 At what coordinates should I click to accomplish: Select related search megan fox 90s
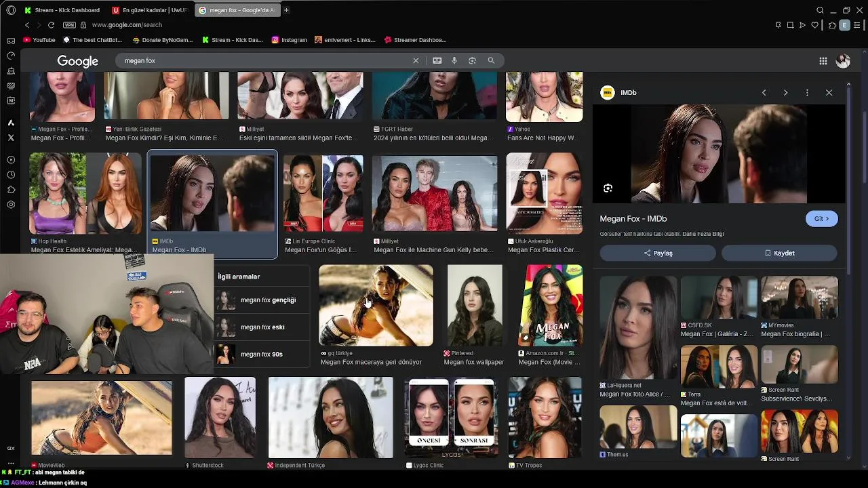261,354
